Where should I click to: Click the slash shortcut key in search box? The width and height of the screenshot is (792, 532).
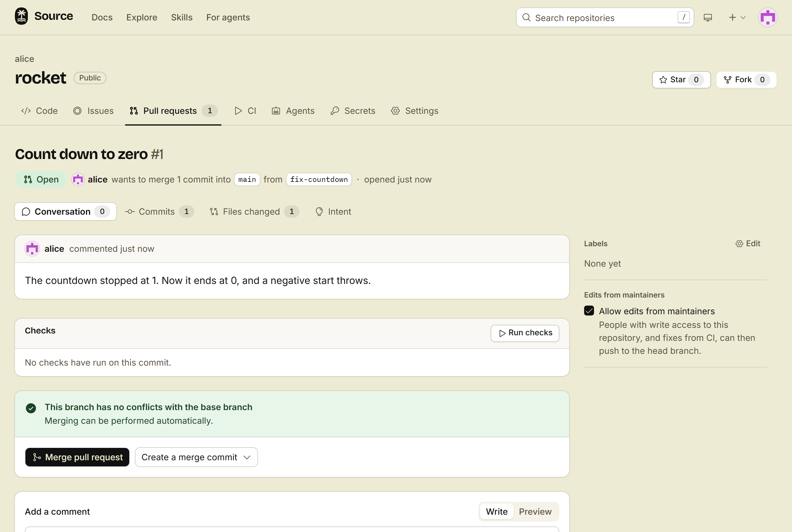click(x=683, y=17)
